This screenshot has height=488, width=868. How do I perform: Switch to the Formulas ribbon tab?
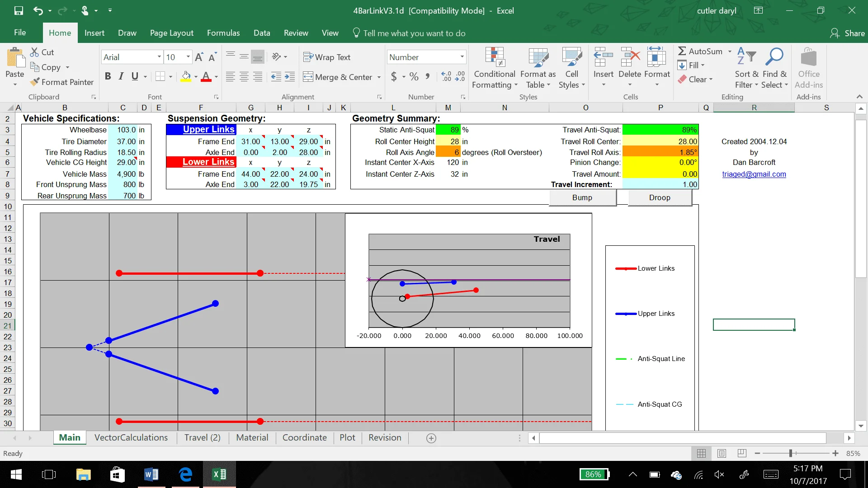pos(223,33)
